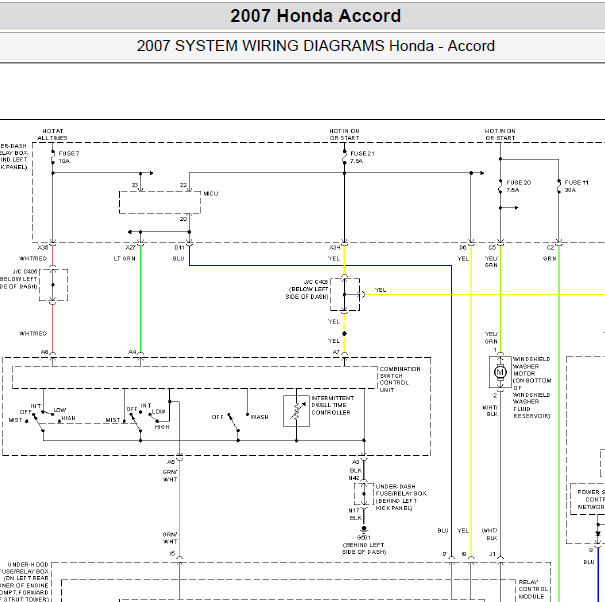Click the "UNDER-HOOD FUSE/RELAY BOX" label
This screenshot has width=605, height=602.
pos(25,582)
